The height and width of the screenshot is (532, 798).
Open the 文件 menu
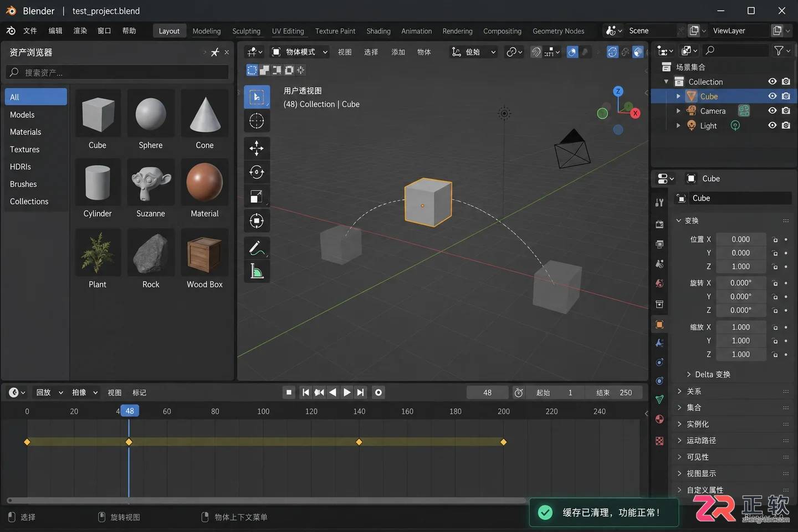click(30, 30)
